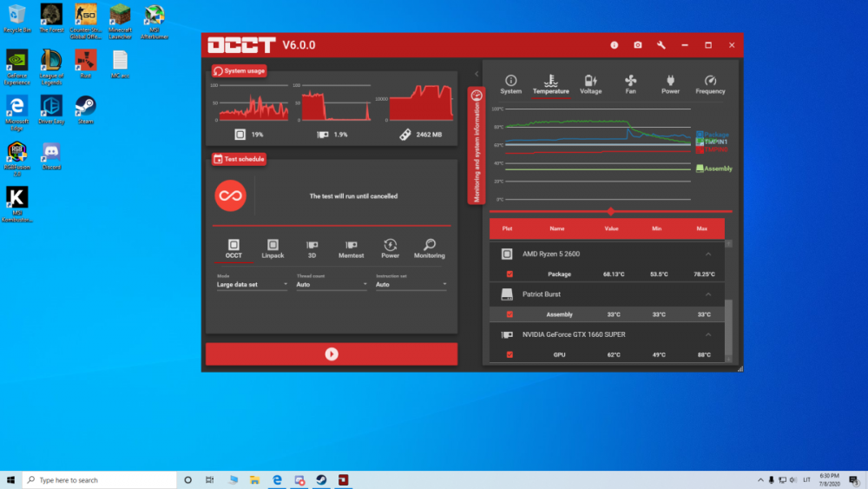
Task: Open the Windows Start button
Action: pyautogui.click(x=10, y=480)
